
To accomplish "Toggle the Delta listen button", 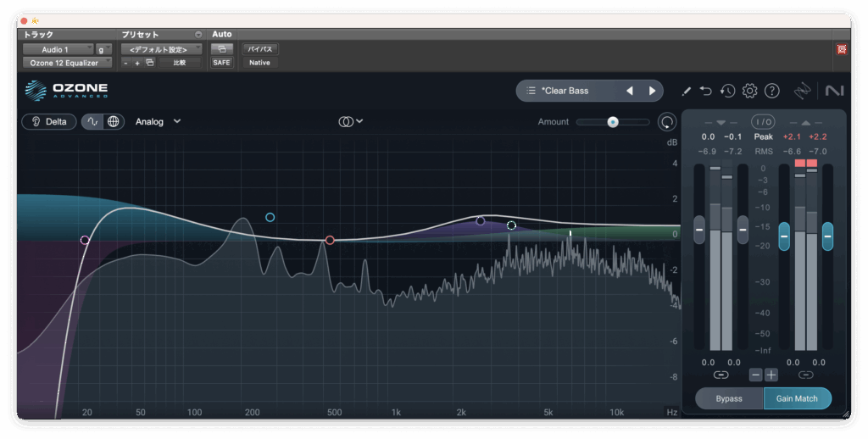I will (49, 121).
